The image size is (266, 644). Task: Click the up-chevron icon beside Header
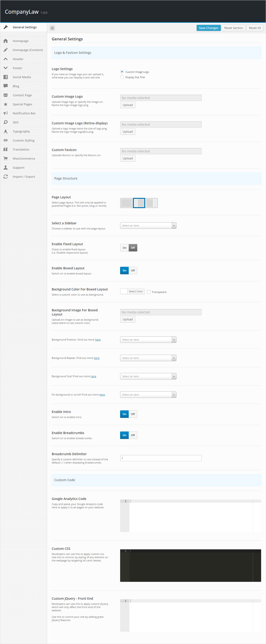pos(6,59)
